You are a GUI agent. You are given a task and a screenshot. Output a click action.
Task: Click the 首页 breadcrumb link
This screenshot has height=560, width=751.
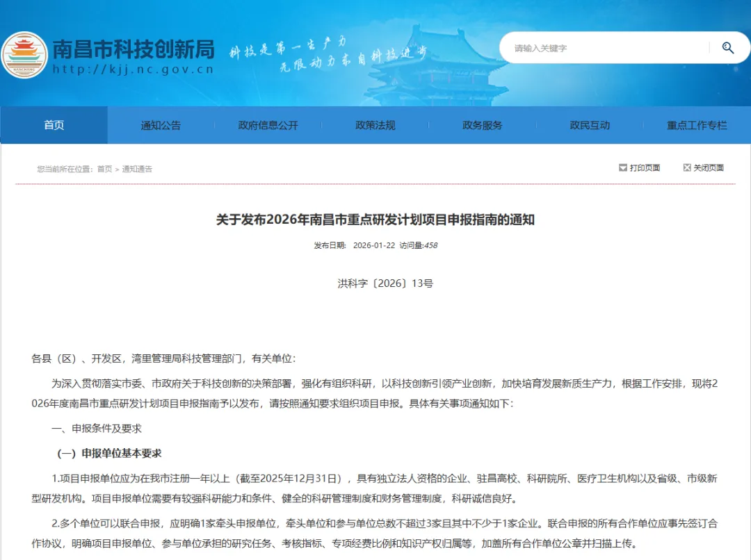tap(104, 169)
